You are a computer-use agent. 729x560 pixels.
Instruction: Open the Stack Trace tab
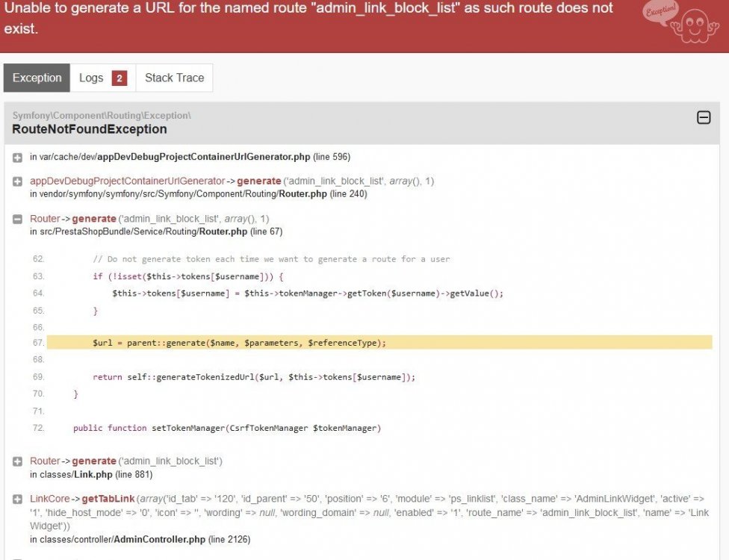[173, 78]
